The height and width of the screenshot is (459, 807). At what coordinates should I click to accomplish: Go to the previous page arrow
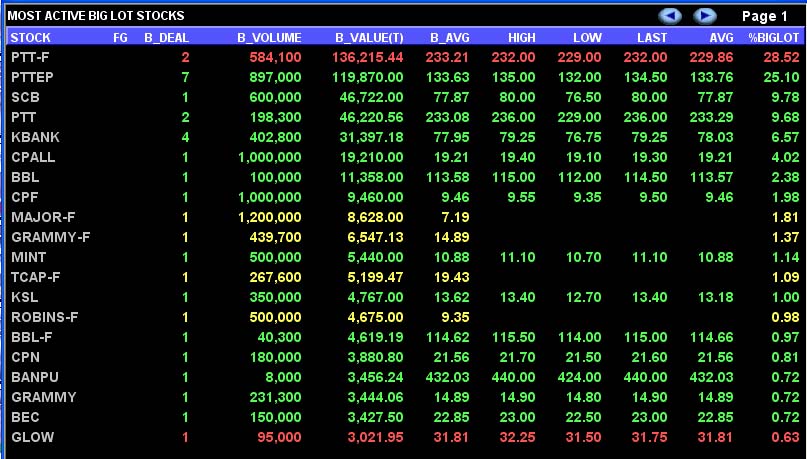(x=670, y=16)
